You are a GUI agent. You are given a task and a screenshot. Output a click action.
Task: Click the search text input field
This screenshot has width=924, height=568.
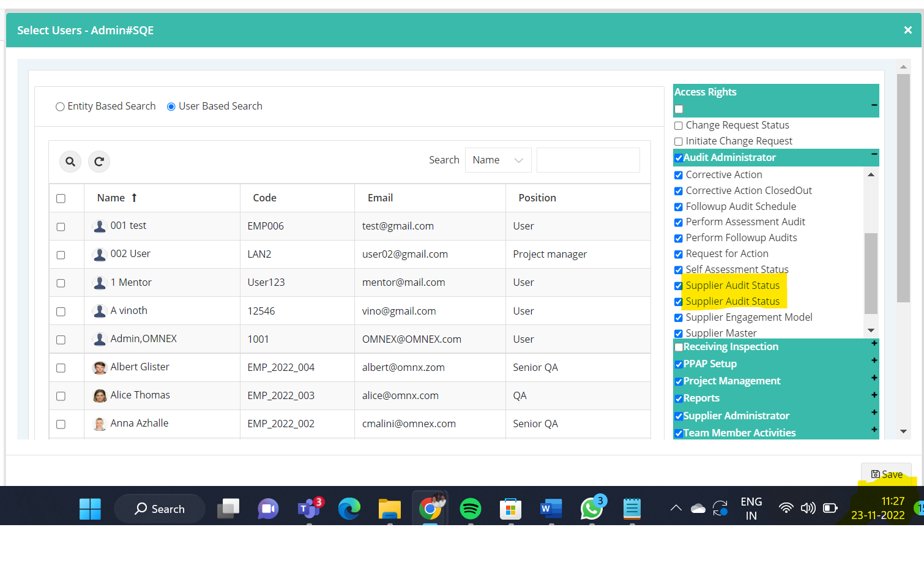point(588,160)
